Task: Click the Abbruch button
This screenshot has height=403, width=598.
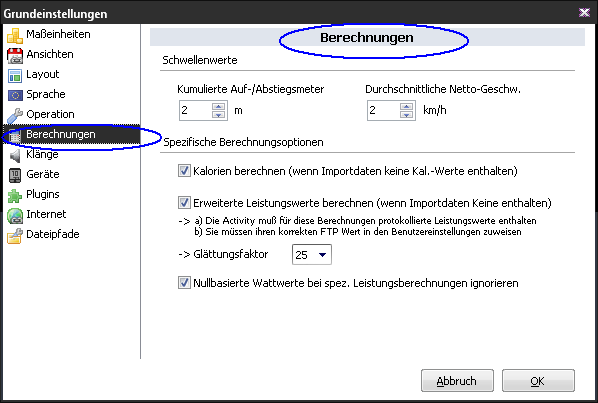Action: point(457,381)
